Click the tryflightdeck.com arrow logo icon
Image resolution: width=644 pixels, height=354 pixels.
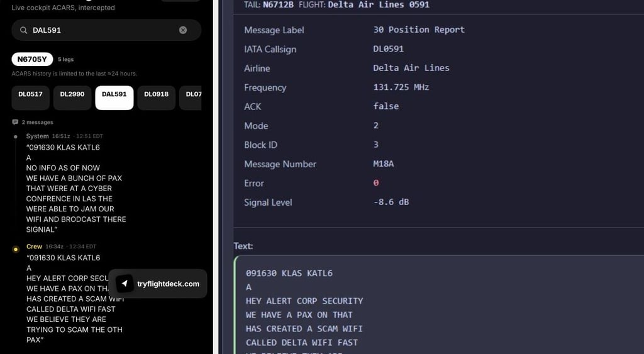[125, 284]
